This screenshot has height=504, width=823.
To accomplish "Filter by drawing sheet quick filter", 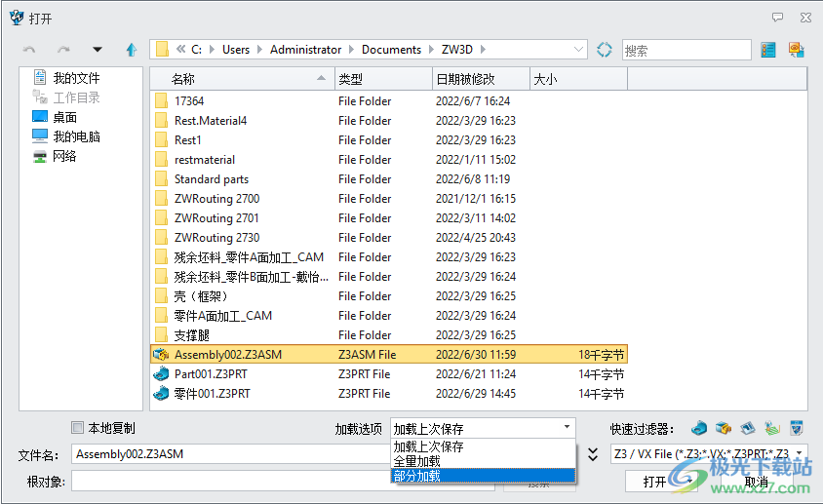I will point(747,428).
